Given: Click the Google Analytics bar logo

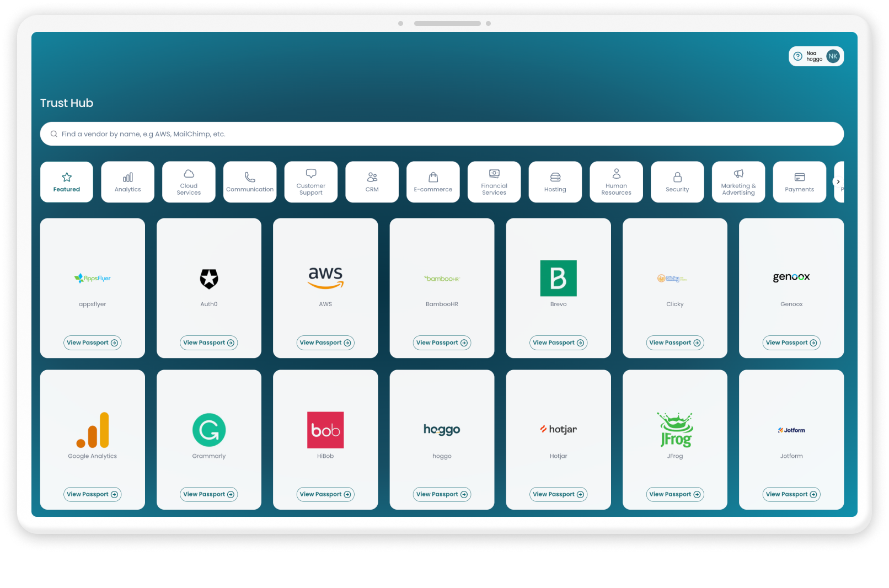Looking at the screenshot, I should (x=93, y=430).
